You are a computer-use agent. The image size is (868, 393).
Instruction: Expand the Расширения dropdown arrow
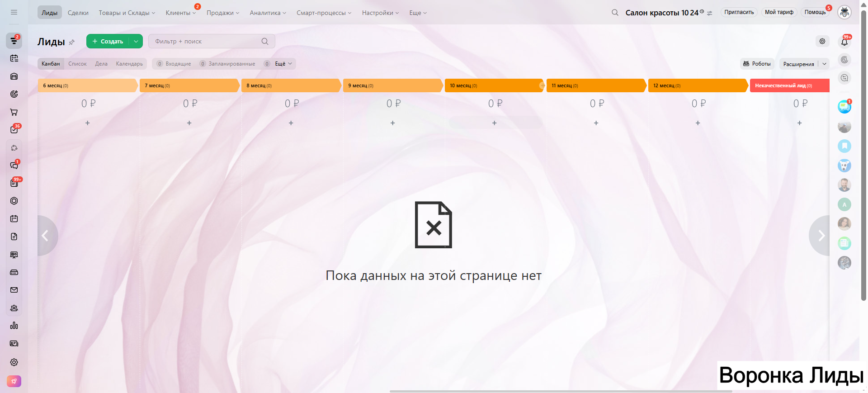(x=824, y=64)
